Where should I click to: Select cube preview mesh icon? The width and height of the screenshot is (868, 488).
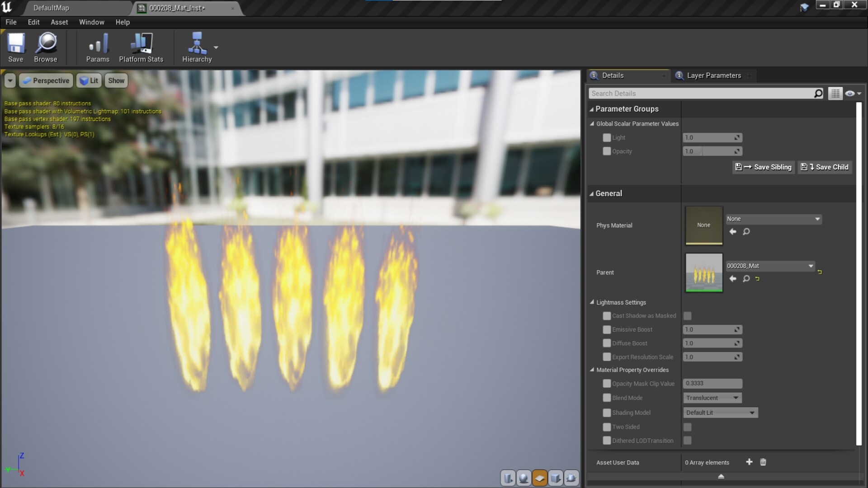click(x=556, y=478)
